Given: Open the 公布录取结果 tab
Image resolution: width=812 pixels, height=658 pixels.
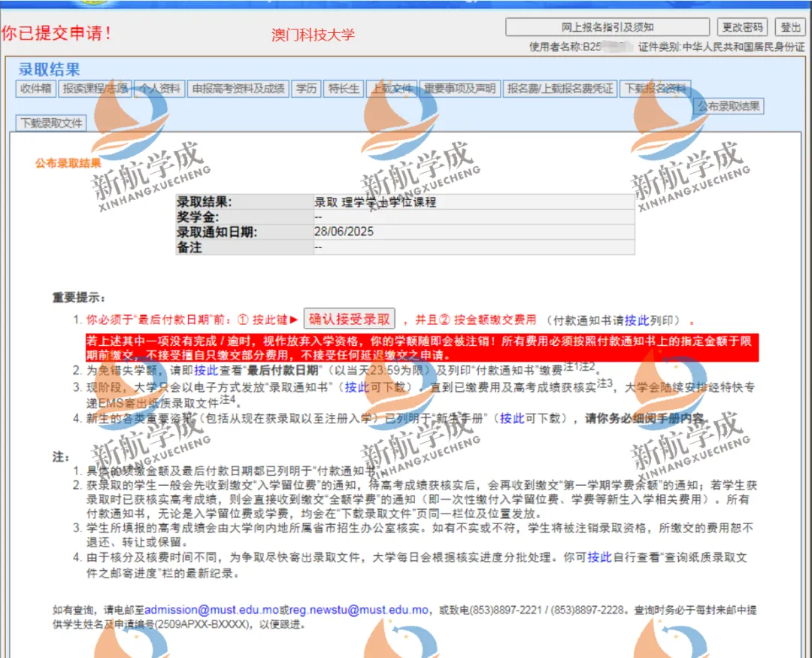Looking at the screenshot, I should [728, 107].
